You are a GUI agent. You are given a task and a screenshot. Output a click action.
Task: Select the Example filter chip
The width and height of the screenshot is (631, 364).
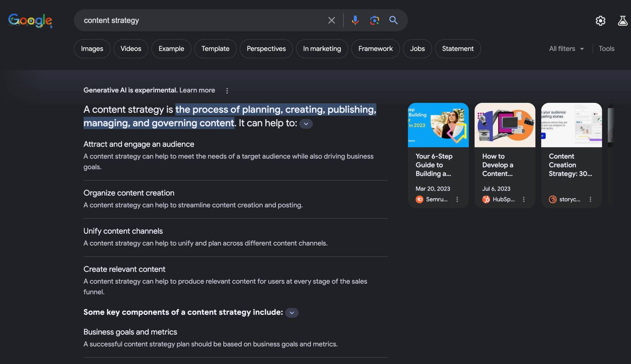(171, 49)
